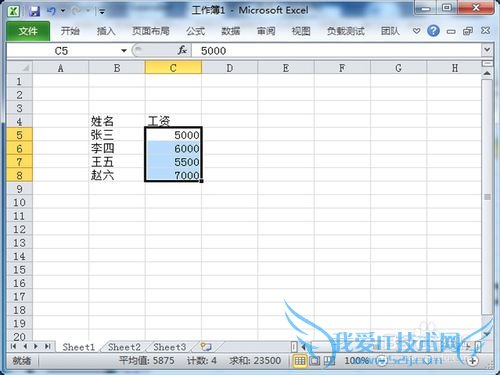Switch to Normal view in status bar
The width and height of the screenshot is (500, 375).
(x=299, y=360)
